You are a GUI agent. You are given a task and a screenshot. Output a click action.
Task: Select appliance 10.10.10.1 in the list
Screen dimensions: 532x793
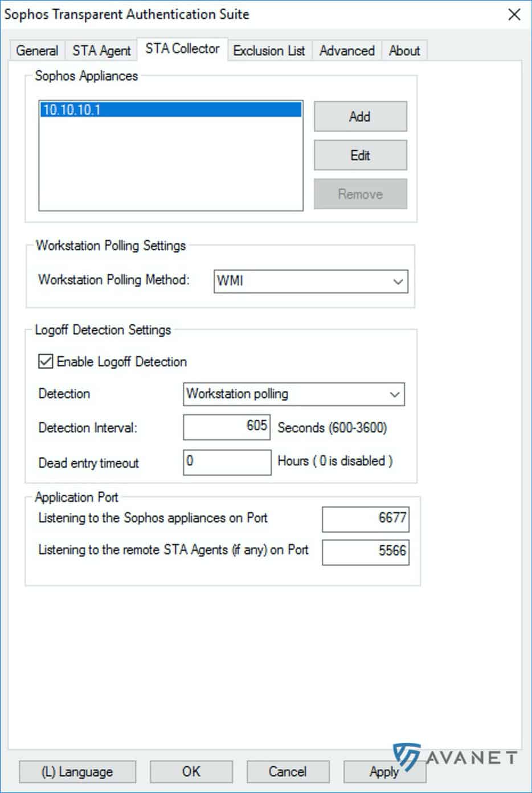(171, 110)
